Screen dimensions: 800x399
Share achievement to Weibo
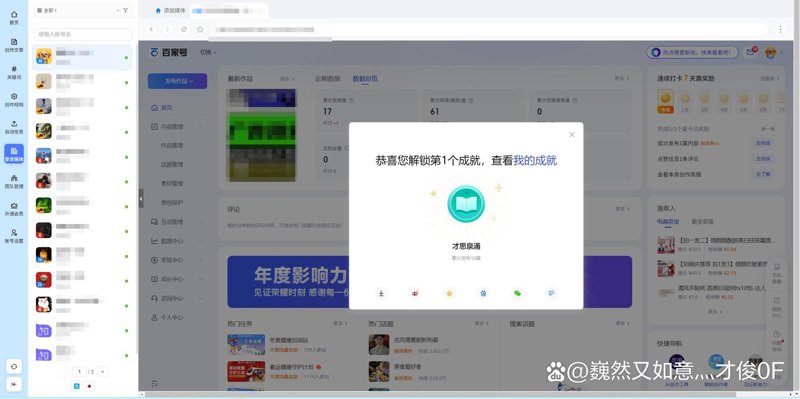(x=415, y=293)
